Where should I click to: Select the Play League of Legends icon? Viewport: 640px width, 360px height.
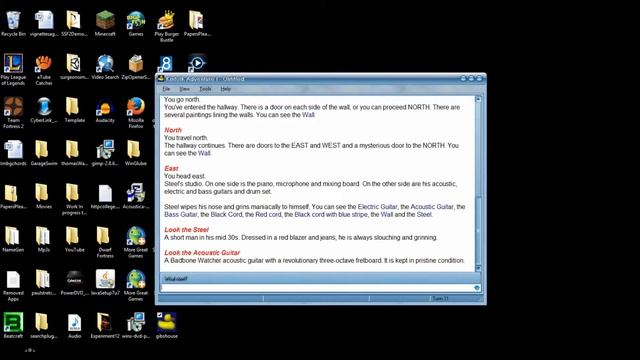tap(13, 69)
